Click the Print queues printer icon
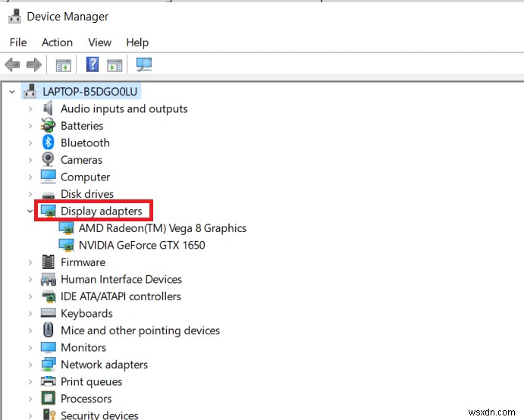The height and width of the screenshot is (420, 524). point(49,381)
